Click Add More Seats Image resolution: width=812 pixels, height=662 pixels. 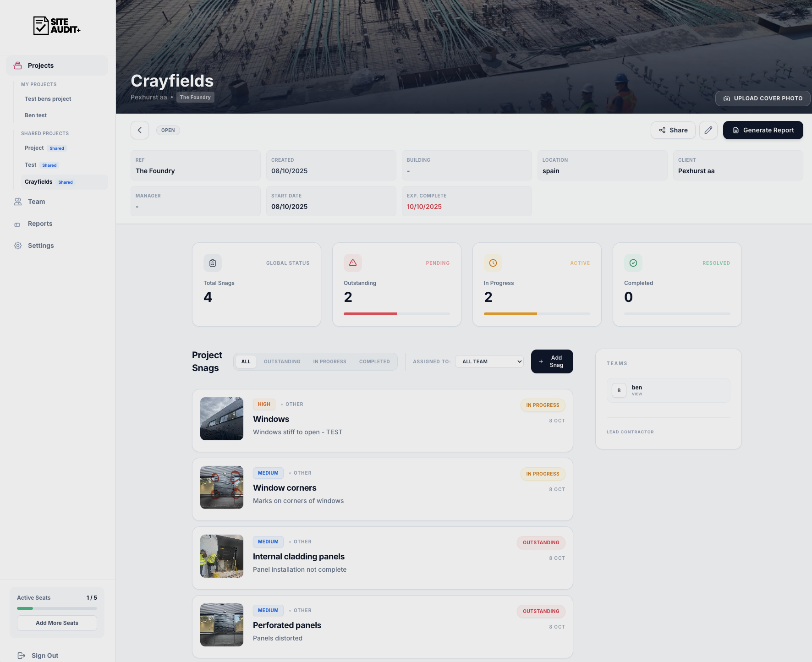[x=56, y=623]
